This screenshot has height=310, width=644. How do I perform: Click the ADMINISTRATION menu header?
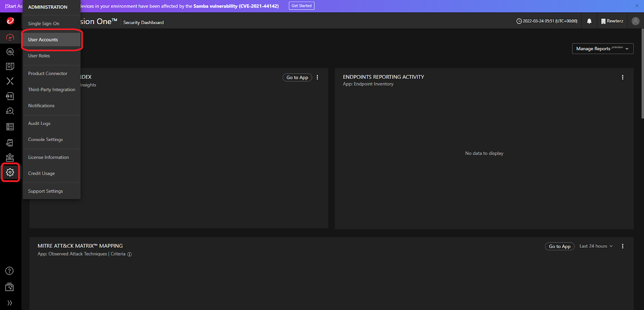point(47,7)
